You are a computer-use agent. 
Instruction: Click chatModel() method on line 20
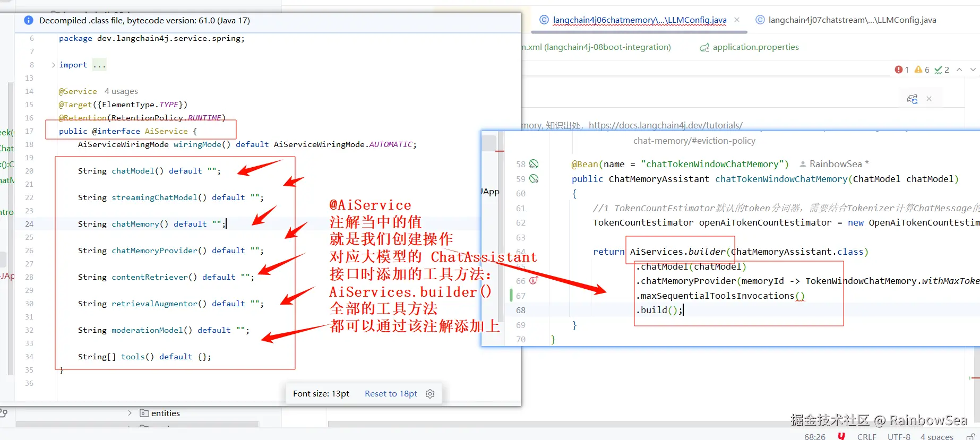[137, 171]
